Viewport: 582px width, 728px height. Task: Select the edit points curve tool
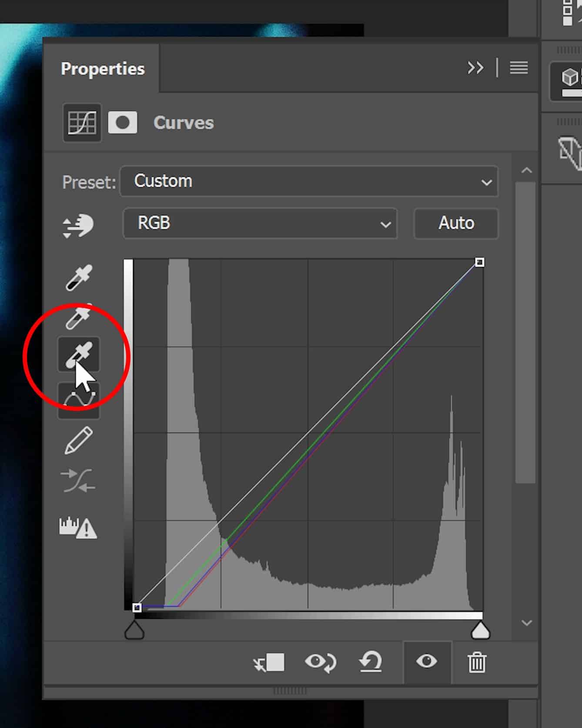[x=79, y=401]
